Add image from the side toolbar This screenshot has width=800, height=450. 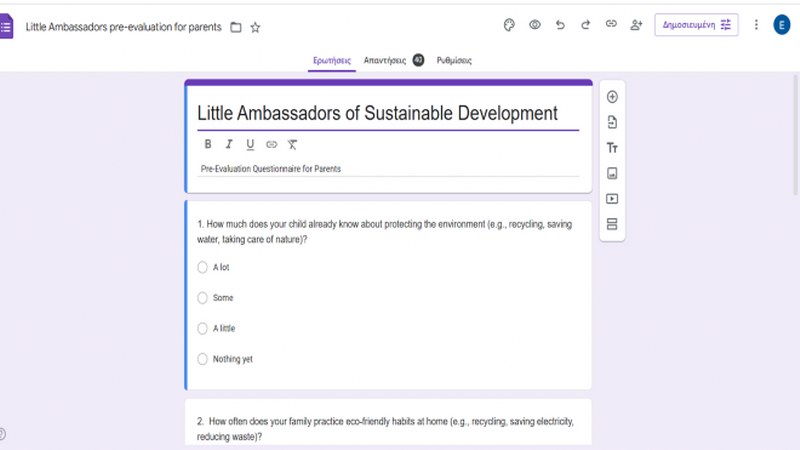[612, 173]
